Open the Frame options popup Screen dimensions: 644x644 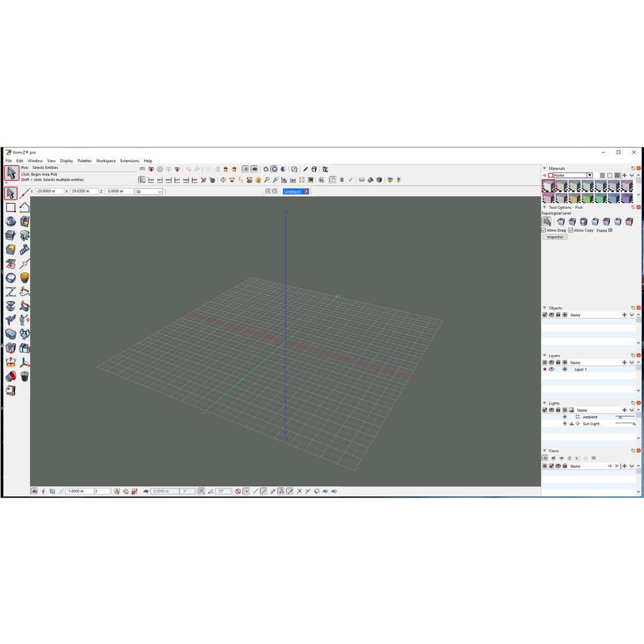tap(610, 230)
